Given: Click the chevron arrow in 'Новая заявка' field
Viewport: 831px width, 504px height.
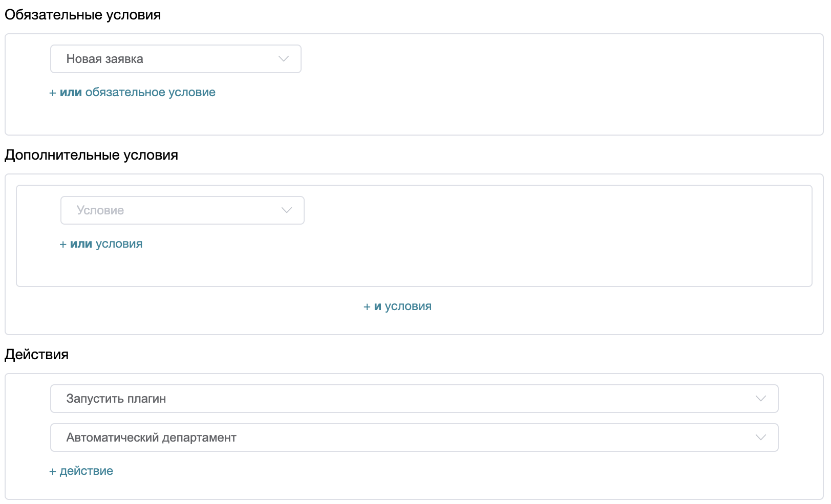Looking at the screenshot, I should 283,59.
